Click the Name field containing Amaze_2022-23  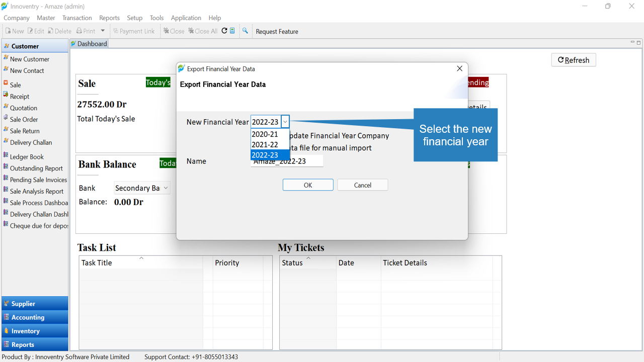(x=287, y=161)
